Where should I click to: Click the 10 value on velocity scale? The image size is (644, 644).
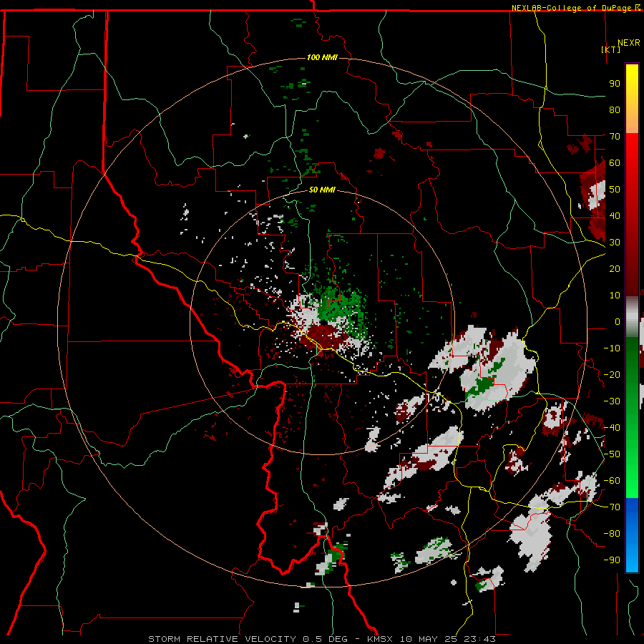[x=615, y=296]
